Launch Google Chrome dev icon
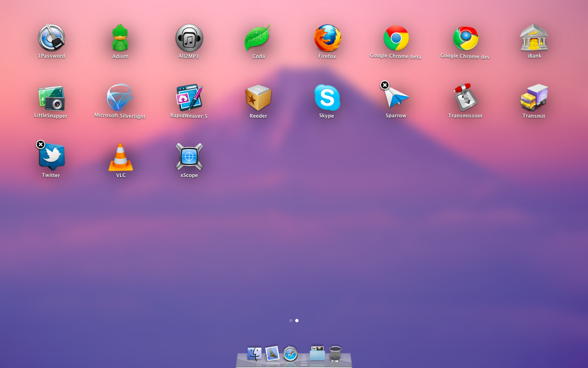This screenshot has height=368, width=588. (465, 38)
